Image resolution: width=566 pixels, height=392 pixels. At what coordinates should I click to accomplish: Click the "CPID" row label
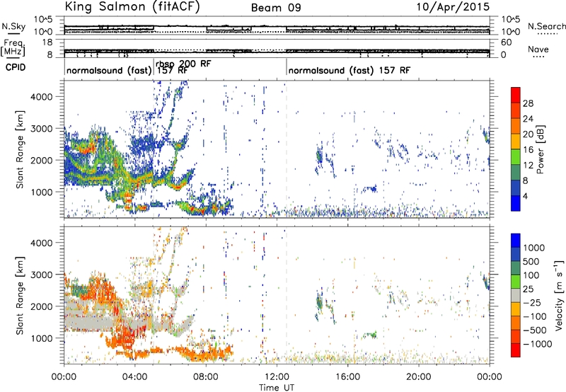16,67
